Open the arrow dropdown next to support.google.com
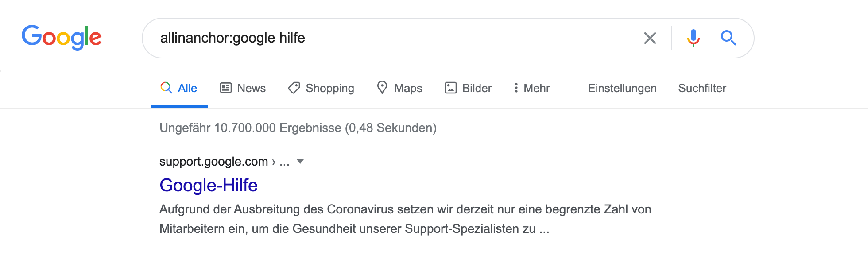Viewport: 868px width, 263px height. point(300,162)
